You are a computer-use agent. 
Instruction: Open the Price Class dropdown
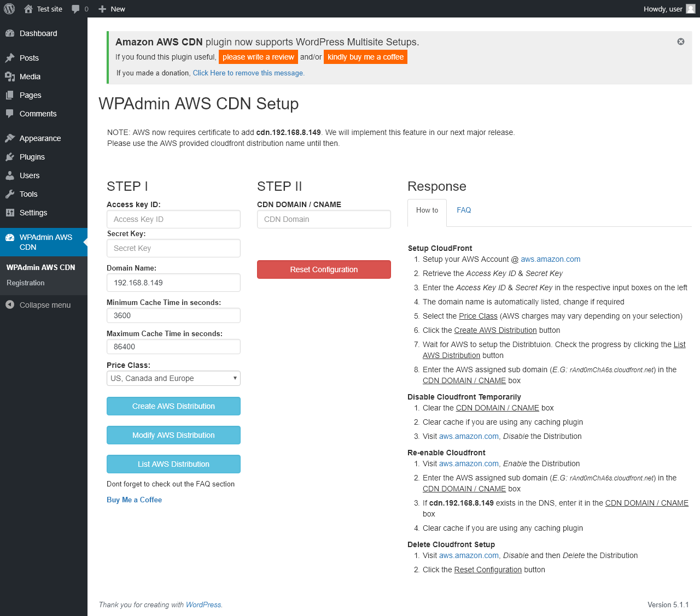click(x=173, y=378)
